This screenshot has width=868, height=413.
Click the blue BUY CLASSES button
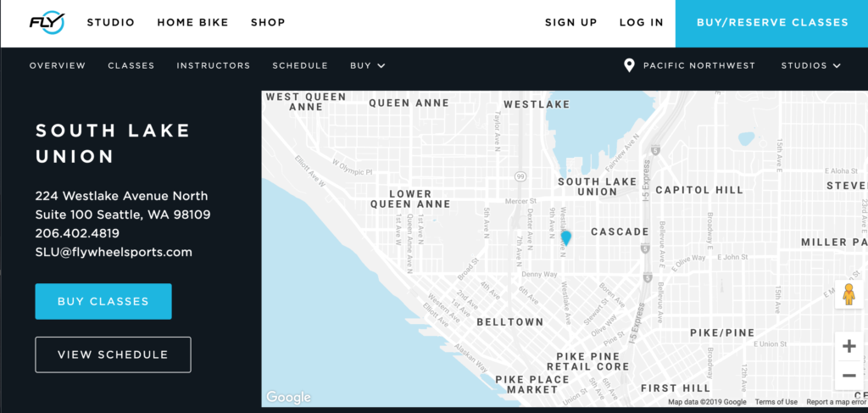[103, 302]
